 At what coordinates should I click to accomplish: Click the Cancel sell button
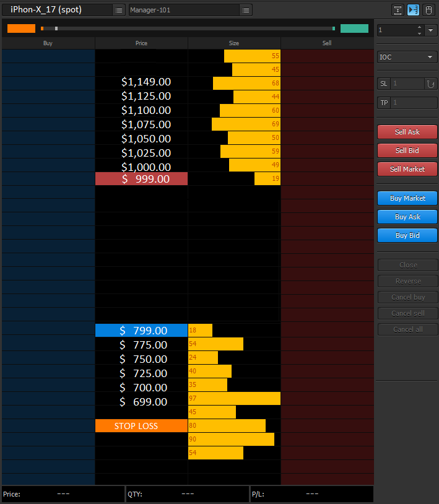(408, 313)
